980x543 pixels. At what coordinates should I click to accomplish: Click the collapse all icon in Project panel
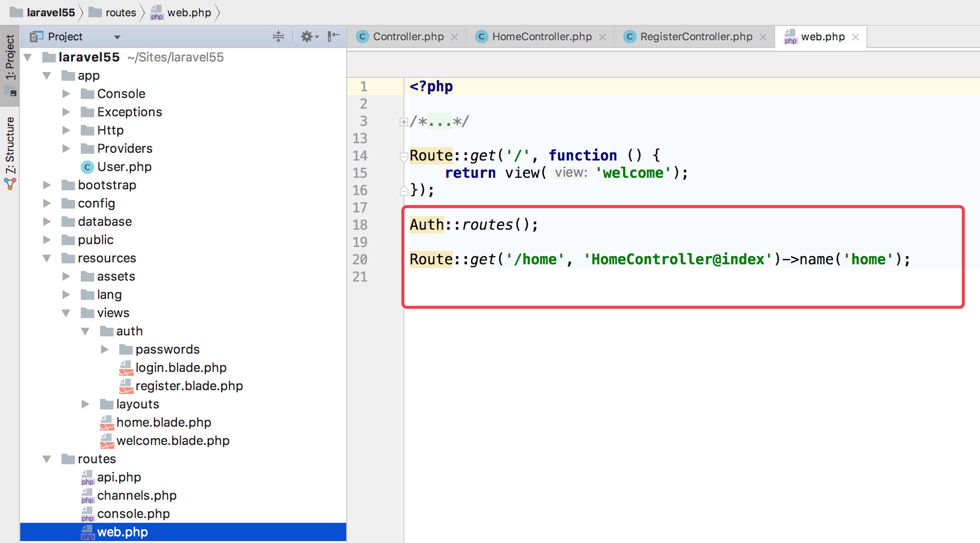pyautogui.click(x=278, y=37)
